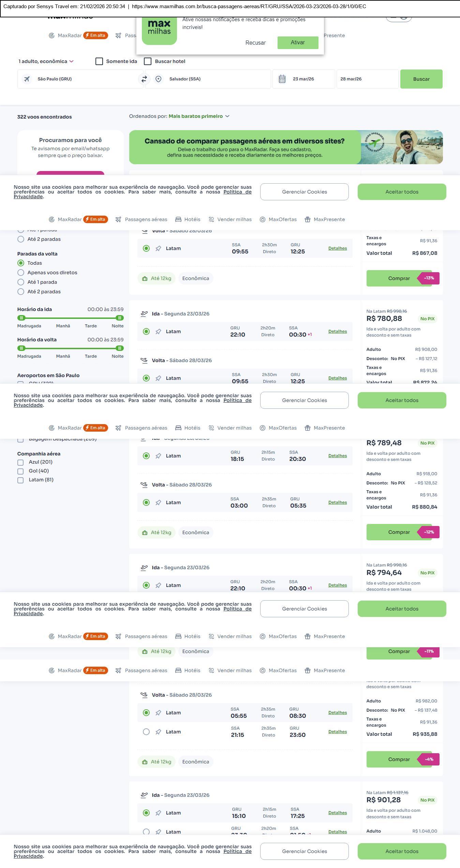Image resolution: width=460 pixels, height=868 pixels.
Task: Decline notifications with the Recusar button
Action: pos(255,43)
